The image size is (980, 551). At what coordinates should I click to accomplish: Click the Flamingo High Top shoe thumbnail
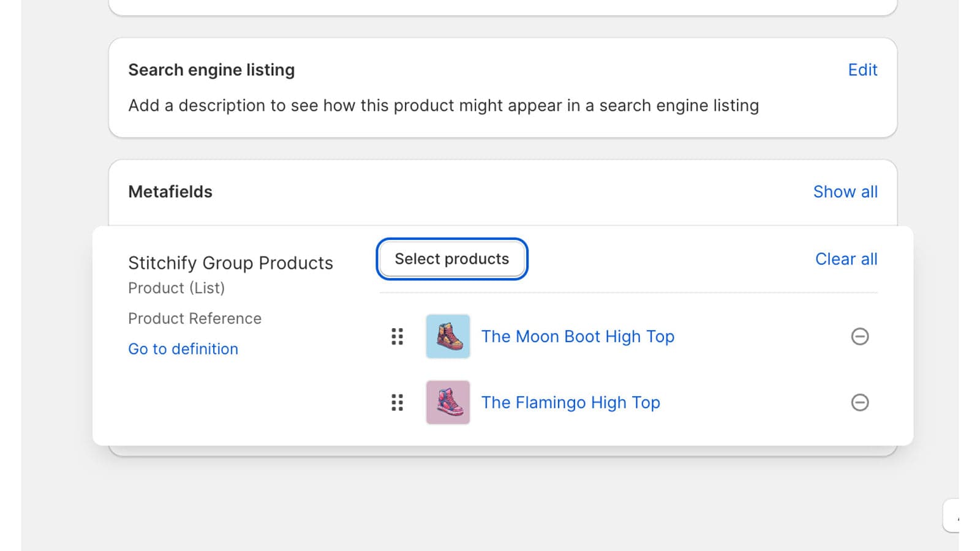448,403
